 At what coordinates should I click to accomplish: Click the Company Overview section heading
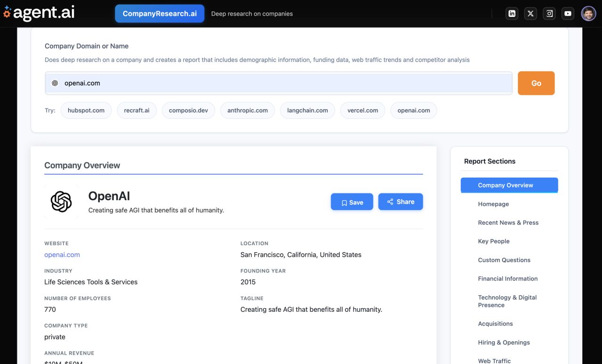pyautogui.click(x=82, y=165)
